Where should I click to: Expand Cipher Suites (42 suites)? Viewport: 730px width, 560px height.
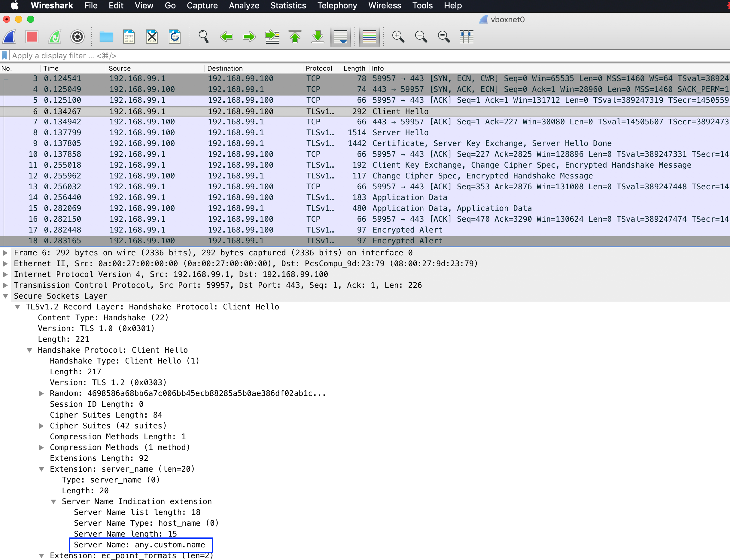point(41,426)
